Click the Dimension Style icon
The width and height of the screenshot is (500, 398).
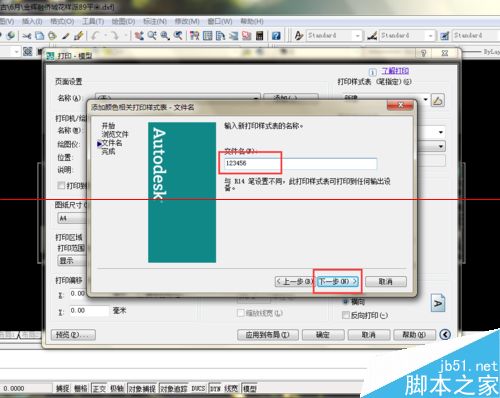coord(372,36)
